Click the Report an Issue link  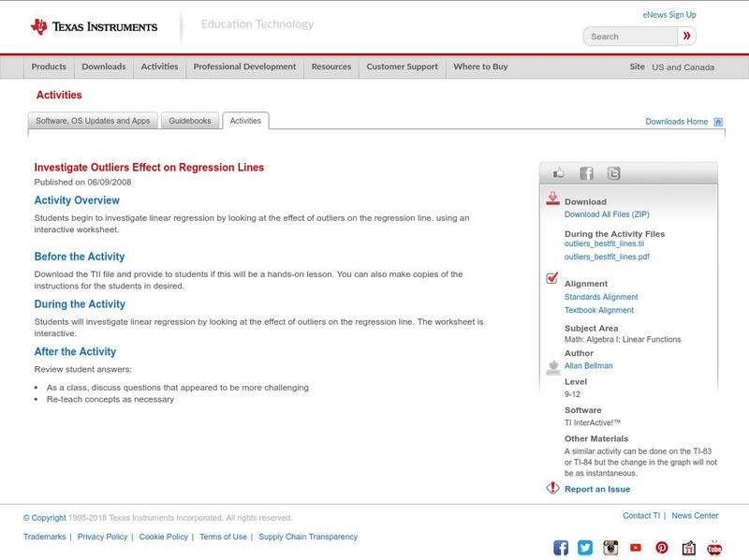[597, 489]
